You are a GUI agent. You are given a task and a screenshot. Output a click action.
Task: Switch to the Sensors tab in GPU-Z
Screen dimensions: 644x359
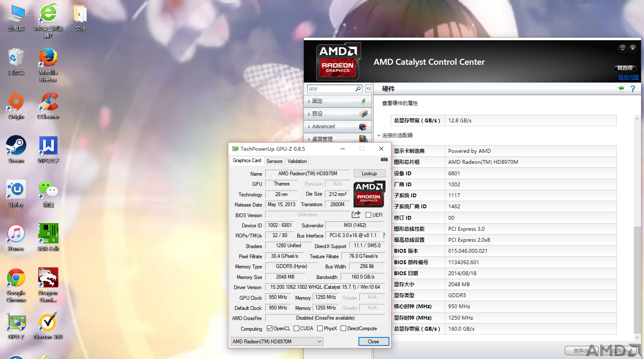pos(274,161)
